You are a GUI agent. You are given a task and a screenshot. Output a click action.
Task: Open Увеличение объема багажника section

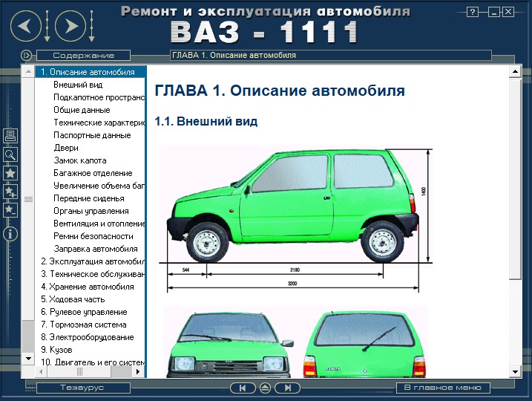tap(99, 186)
